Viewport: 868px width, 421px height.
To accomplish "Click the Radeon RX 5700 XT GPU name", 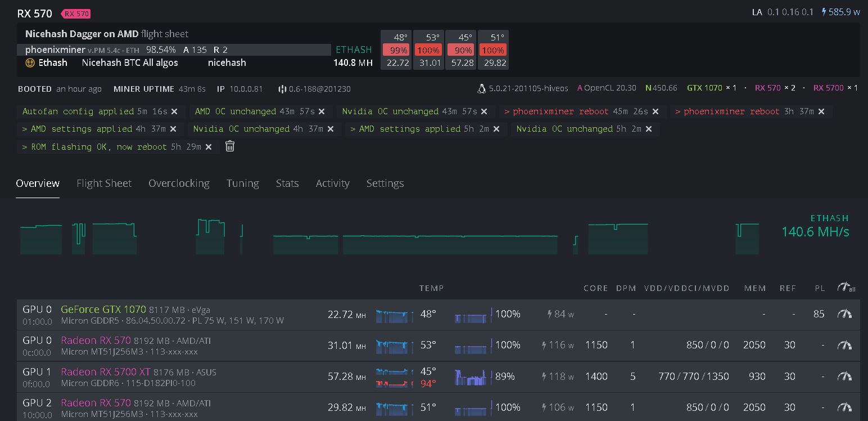I will [106, 372].
